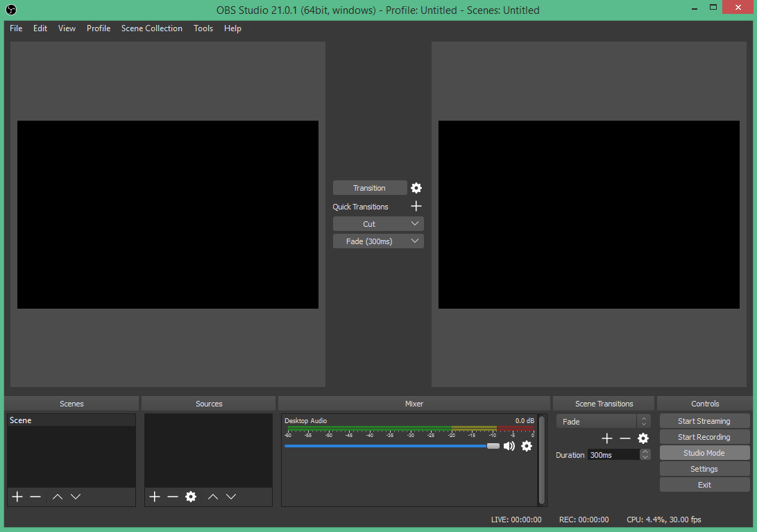Open source properties with the gear icon
Viewport: 757px width, 532px height.
tap(190, 496)
